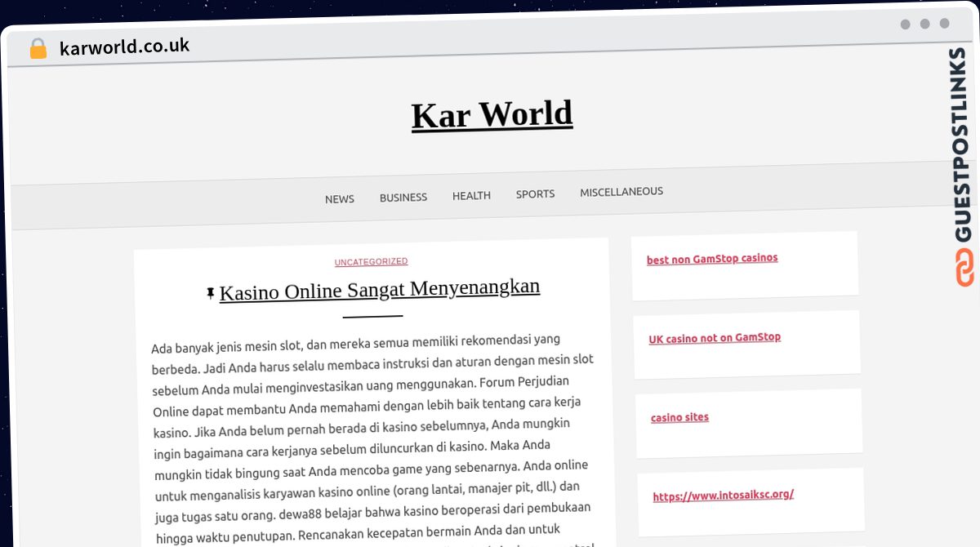The height and width of the screenshot is (547, 980).
Task: Follow the best non GamStop casinos link
Action: click(x=712, y=259)
